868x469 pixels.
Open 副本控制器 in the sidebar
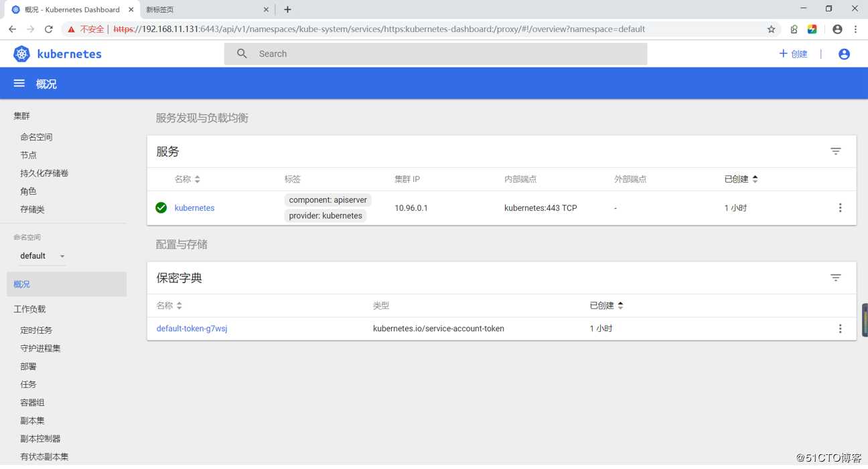click(x=40, y=438)
